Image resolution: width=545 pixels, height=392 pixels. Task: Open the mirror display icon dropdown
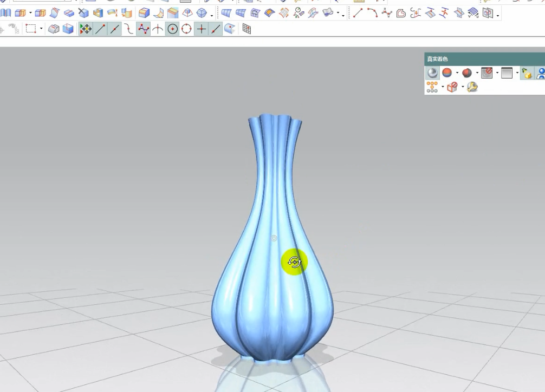click(498, 15)
